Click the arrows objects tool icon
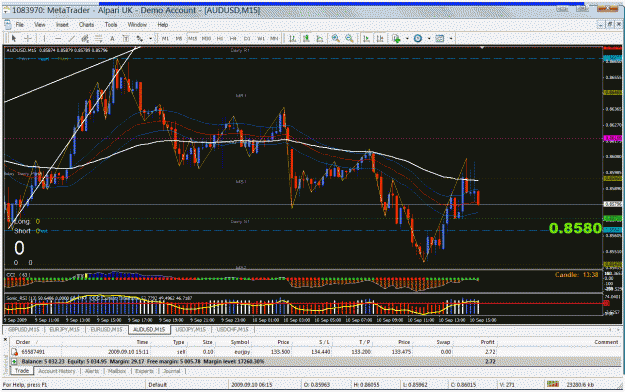The height and width of the screenshot is (392, 625). pyautogui.click(x=140, y=38)
